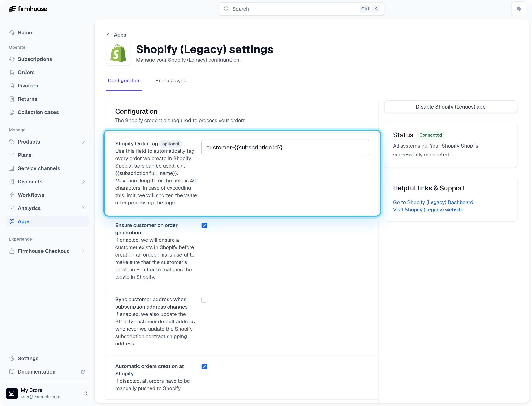The height and width of the screenshot is (406, 532).
Task: Open Visit Shopify (Legacy) website link
Action: pyautogui.click(x=428, y=210)
